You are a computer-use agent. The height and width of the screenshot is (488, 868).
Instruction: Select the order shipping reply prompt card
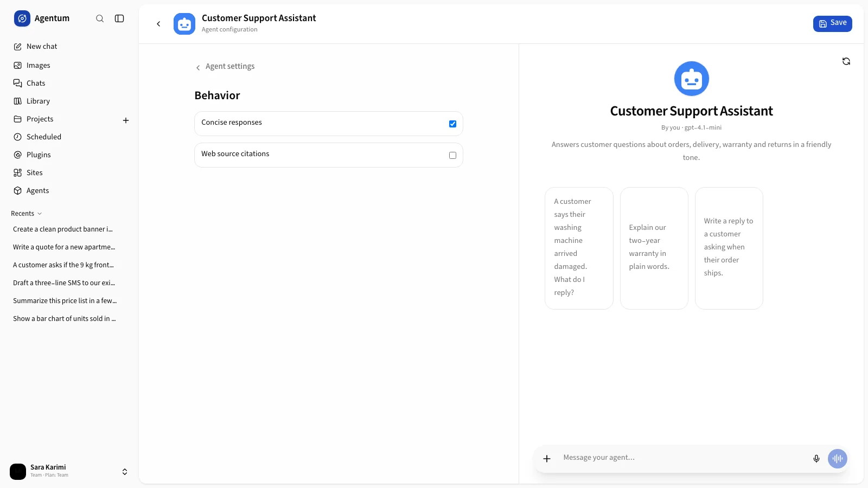[x=729, y=248]
